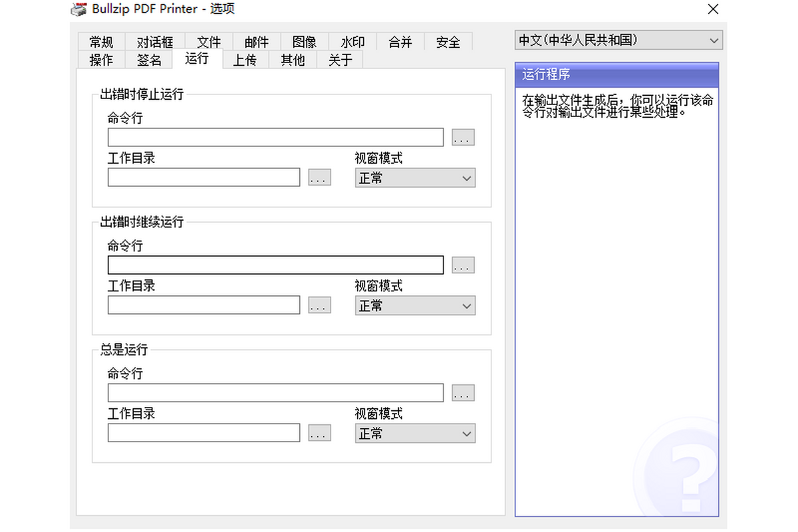The height and width of the screenshot is (532, 798).
Task: Click the 总是运行 group label
Action: point(124,349)
